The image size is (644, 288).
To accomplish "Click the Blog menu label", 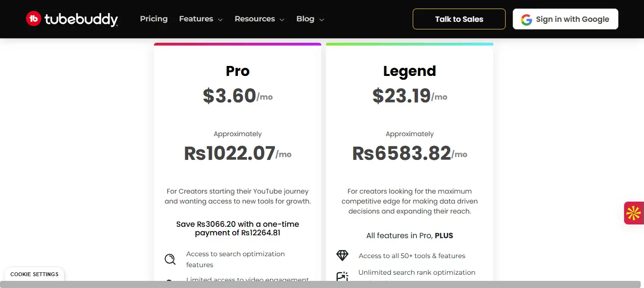I will click(x=305, y=19).
